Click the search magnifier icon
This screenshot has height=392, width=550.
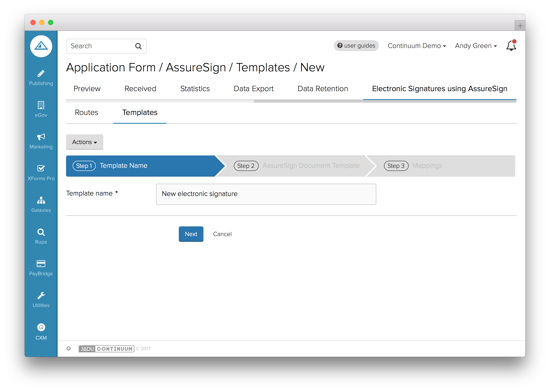tap(138, 46)
